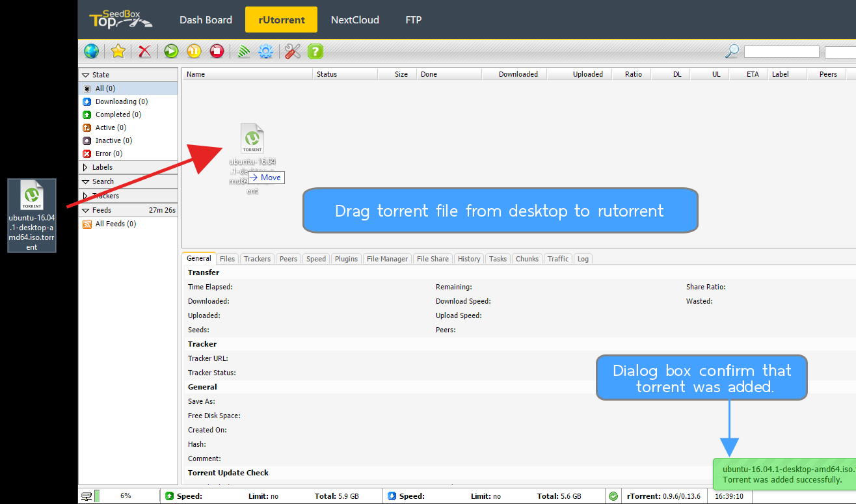Select Active (0) filter
This screenshot has height=504, width=856.
[x=128, y=127]
